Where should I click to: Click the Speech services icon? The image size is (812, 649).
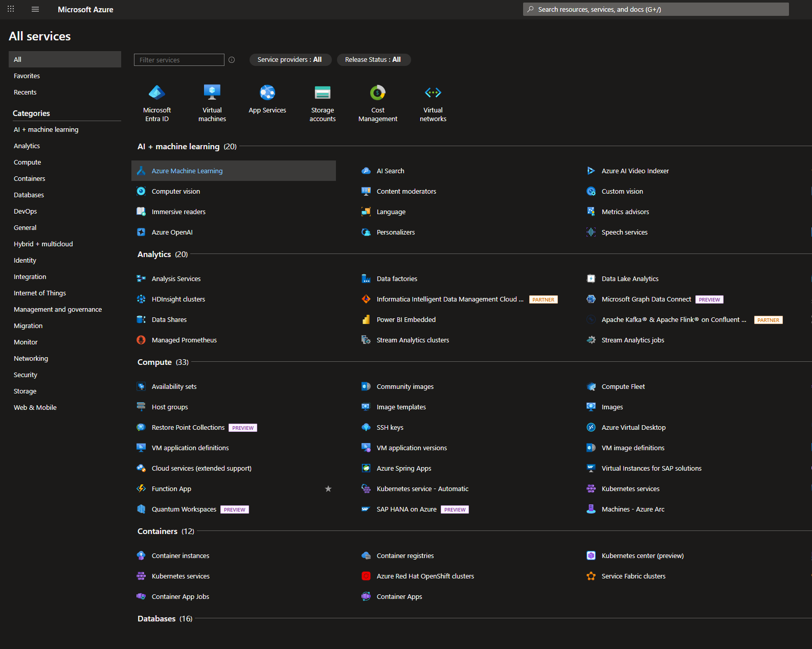pyautogui.click(x=591, y=232)
